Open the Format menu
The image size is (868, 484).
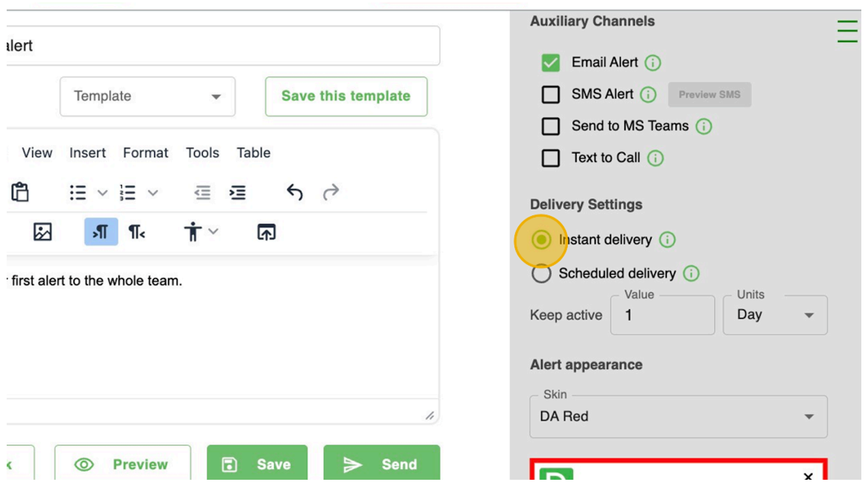(146, 153)
